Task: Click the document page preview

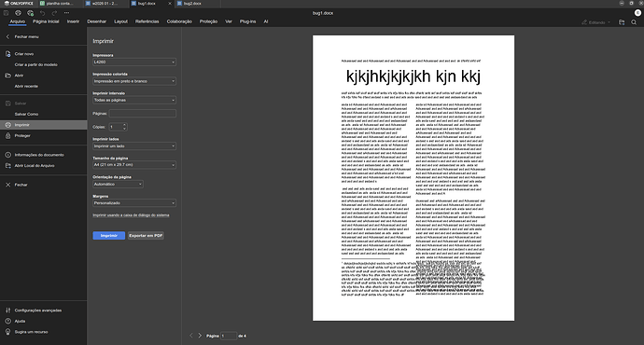Action: coord(413,178)
